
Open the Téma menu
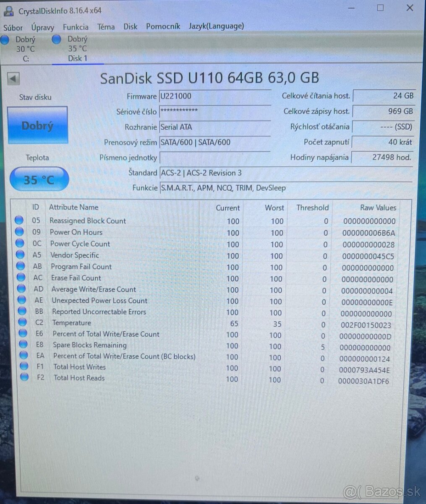point(106,26)
